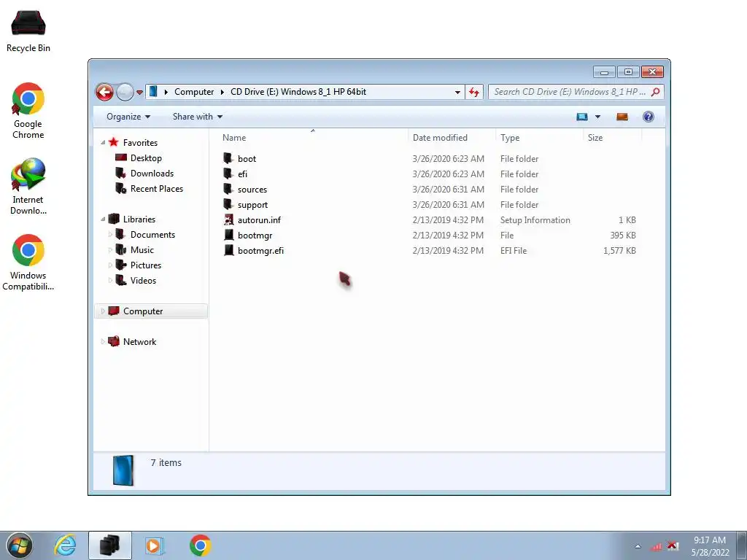Screen dimensions: 747x560
Task: Open recent pages dropdown beside navigation arrows
Action: [x=139, y=93]
